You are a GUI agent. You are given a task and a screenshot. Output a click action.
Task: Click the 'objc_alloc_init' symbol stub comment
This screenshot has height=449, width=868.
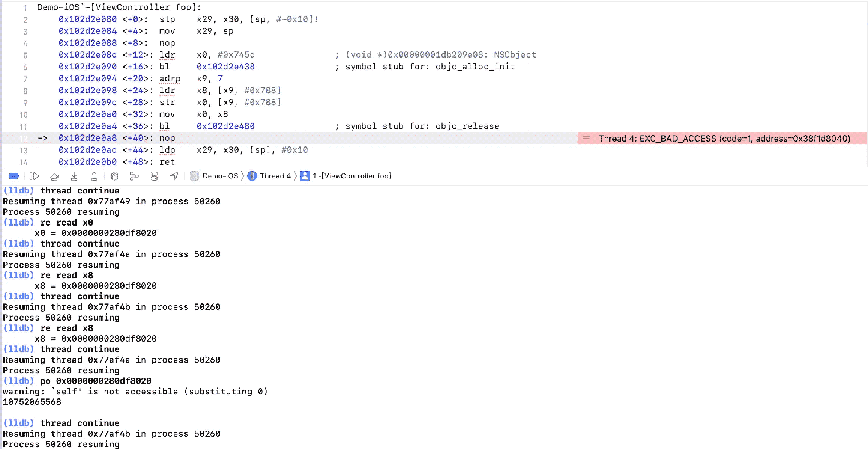point(425,67)
